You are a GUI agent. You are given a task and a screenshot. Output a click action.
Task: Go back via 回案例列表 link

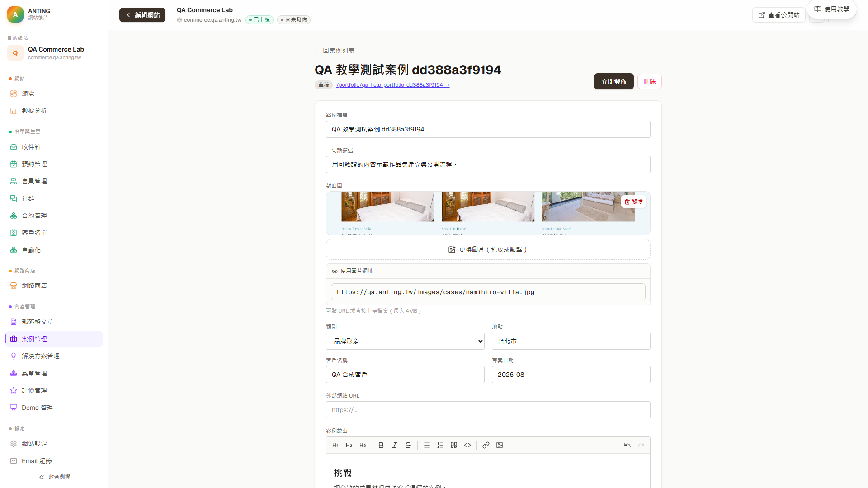(335, 51)
